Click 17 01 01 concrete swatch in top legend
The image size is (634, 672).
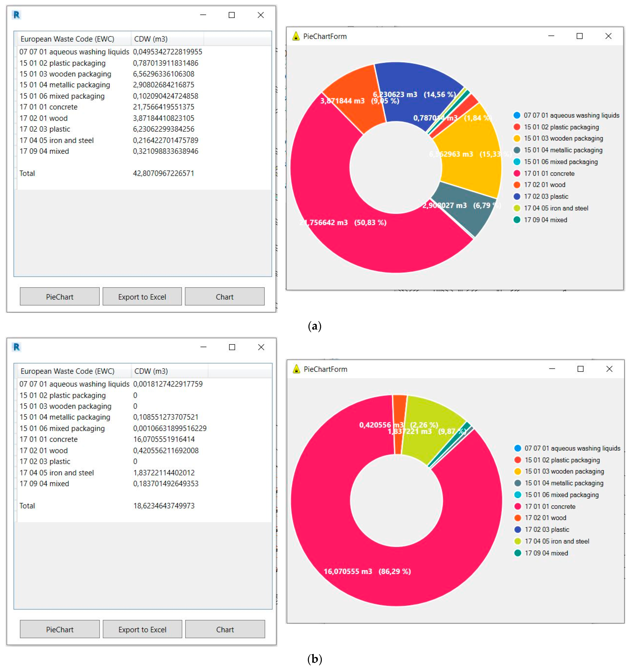pyautogui.click(x=517, y=173)
